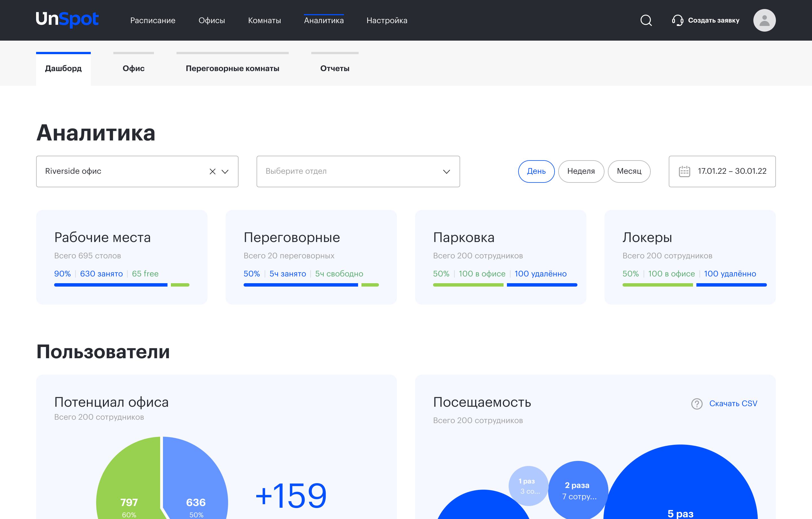The height and width of the screenshot is (519, 812).
Task: Click the UnSpot logo
Action: (x=67, y=19)
